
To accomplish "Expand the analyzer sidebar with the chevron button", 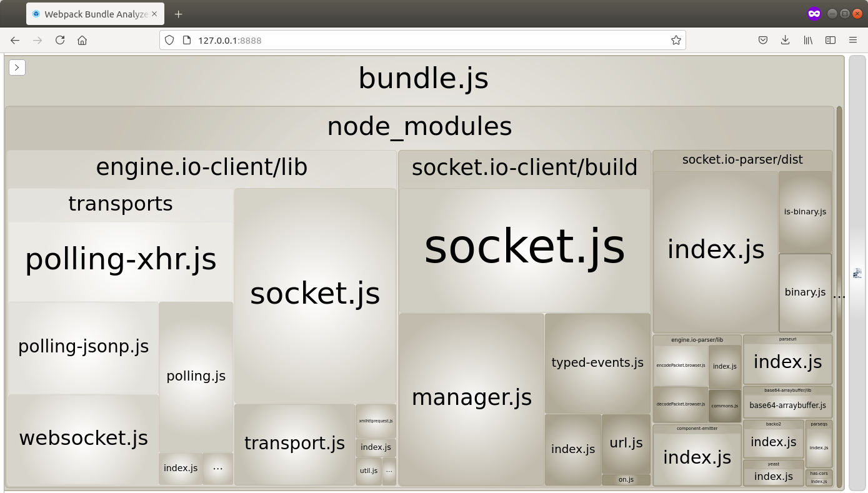I will (17, 67).
